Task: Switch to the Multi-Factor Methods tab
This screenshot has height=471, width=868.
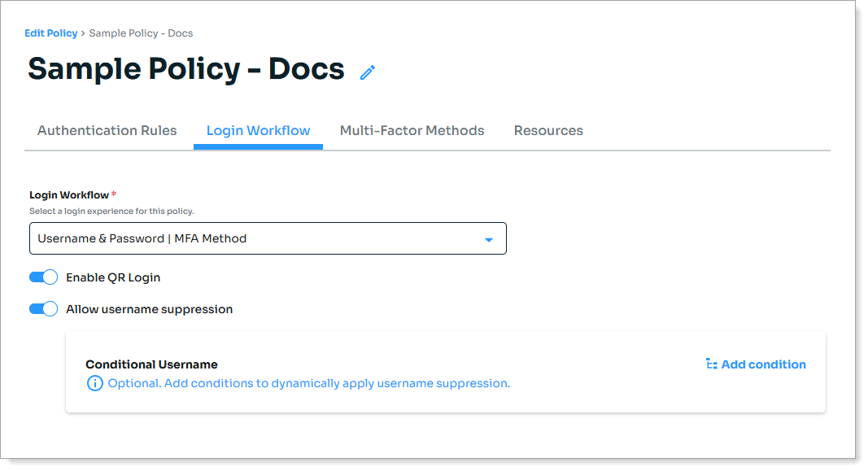Action: 412,130
